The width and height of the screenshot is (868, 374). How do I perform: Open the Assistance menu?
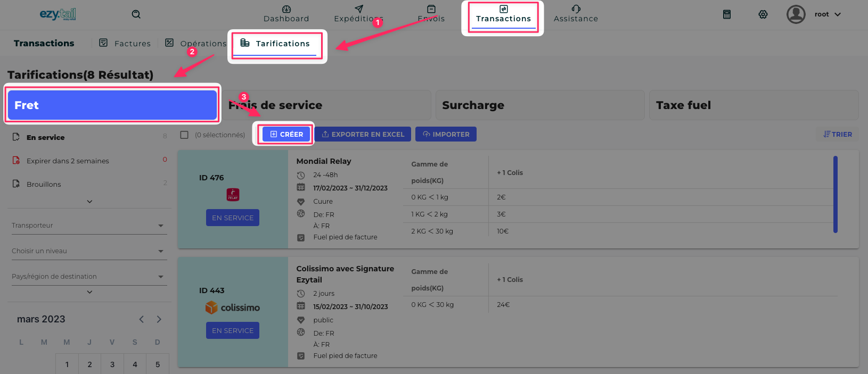point(576,14)
